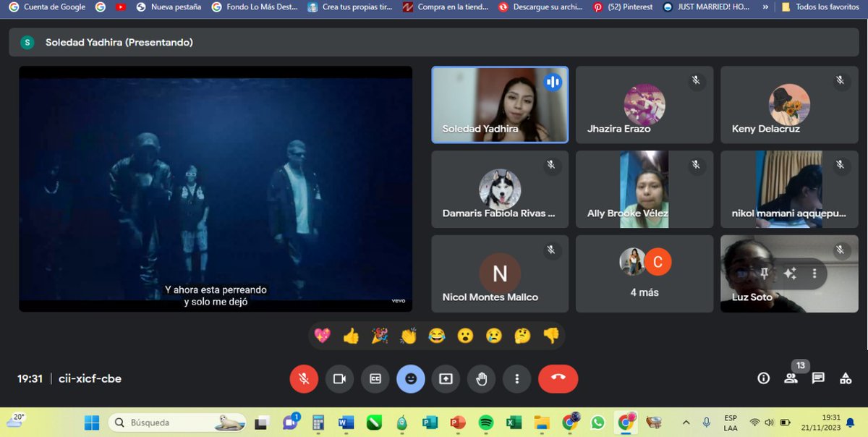Select Soledad Yadhira's video tile
This screenshot has height=437, width=868.
tap(500, 105)
